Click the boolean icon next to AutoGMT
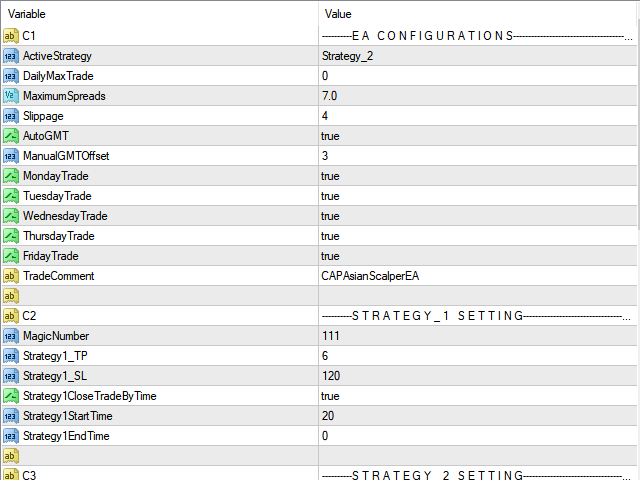 pos(11,136)
